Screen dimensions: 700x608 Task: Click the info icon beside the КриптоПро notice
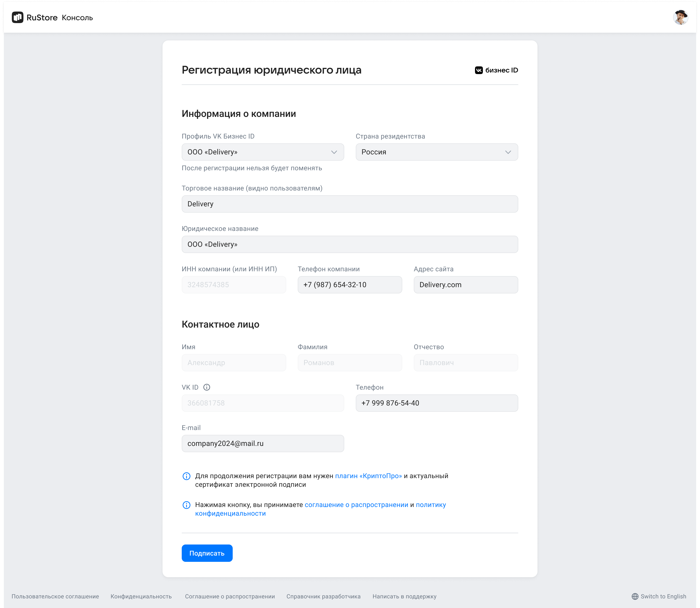pos(187,476)
